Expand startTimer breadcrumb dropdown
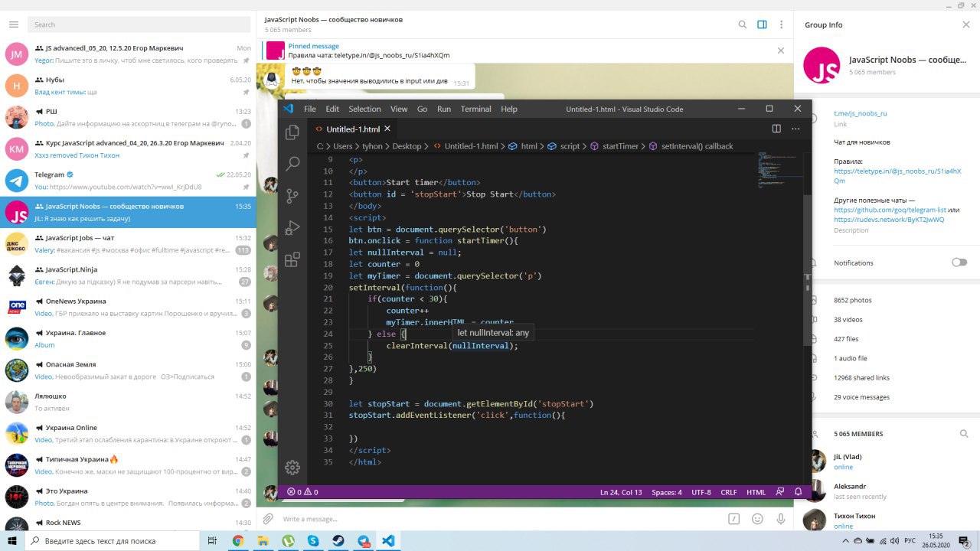Viewport: 980px width, 551px height. point(614,146)
